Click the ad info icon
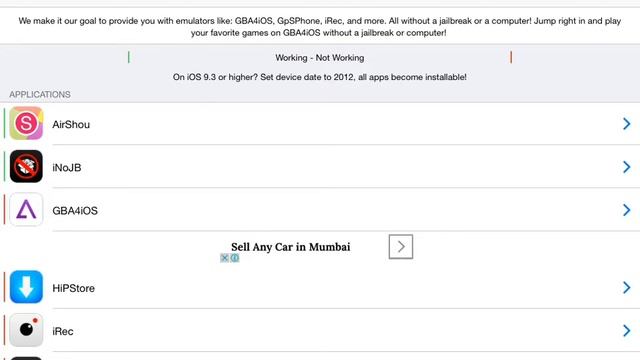 click(x=235, y=258)
